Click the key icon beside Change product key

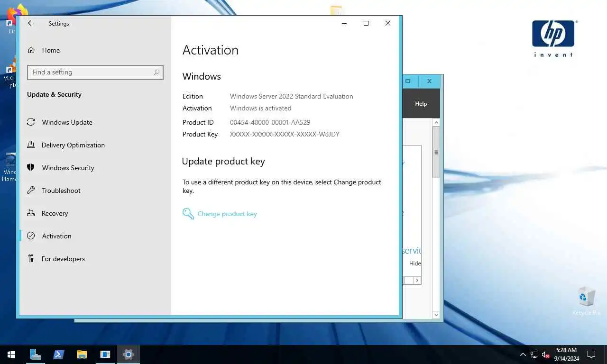pos(188,214)
